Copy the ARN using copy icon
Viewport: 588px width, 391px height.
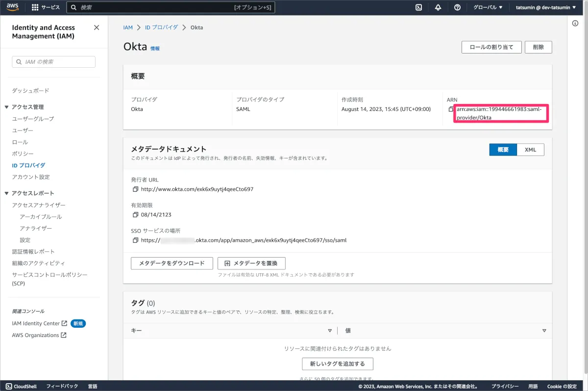451,109
